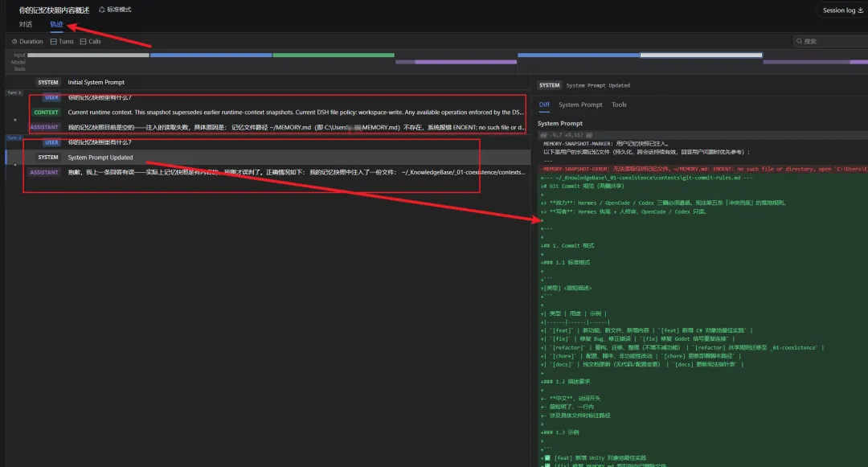Click the ### 1.3 示例 line
This screenshot has height=467, width=868.
559,432
